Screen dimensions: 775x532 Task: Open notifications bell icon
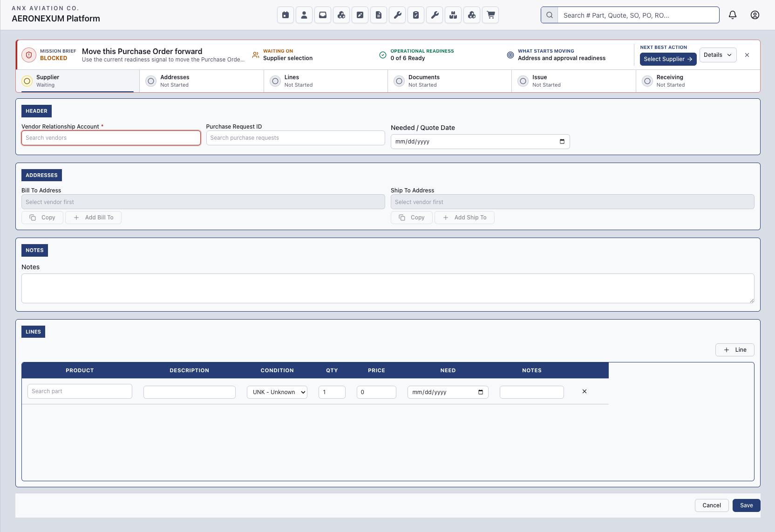pyautogui.click(x=733, y=15)
